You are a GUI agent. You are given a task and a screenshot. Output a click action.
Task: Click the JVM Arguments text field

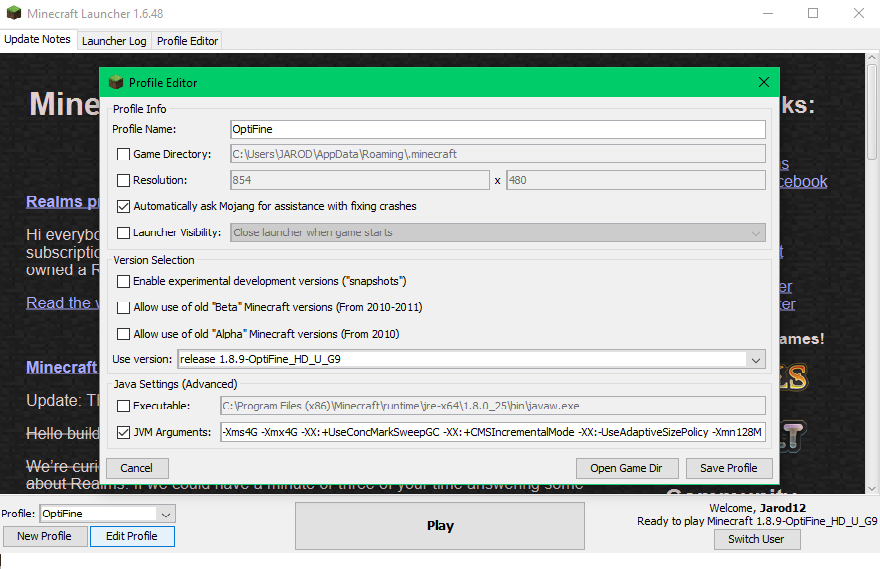(x=493, y=432)
